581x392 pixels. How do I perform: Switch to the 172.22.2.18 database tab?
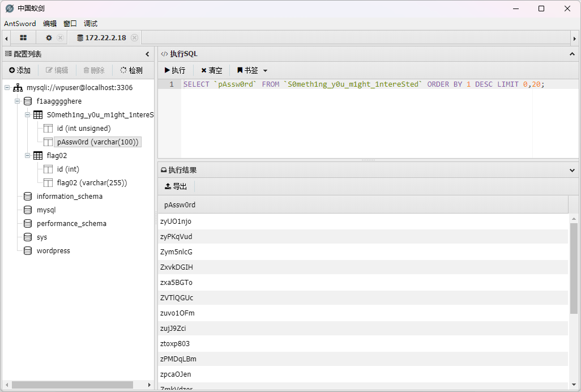coord(101,38)
